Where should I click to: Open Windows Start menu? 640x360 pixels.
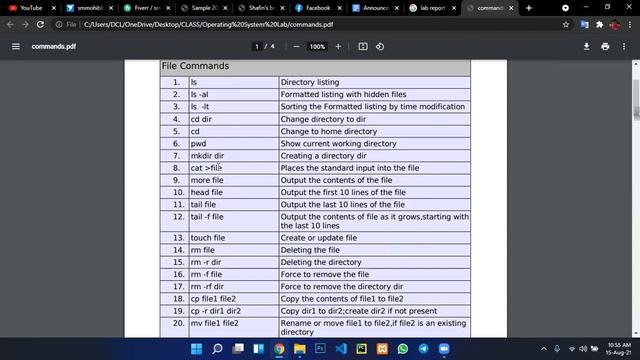point(196,349)
